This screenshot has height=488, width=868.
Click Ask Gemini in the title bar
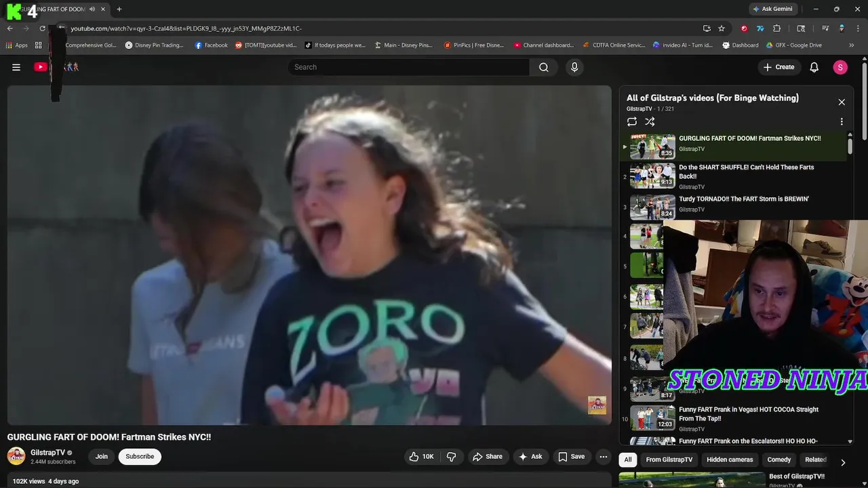pos(772,9)
